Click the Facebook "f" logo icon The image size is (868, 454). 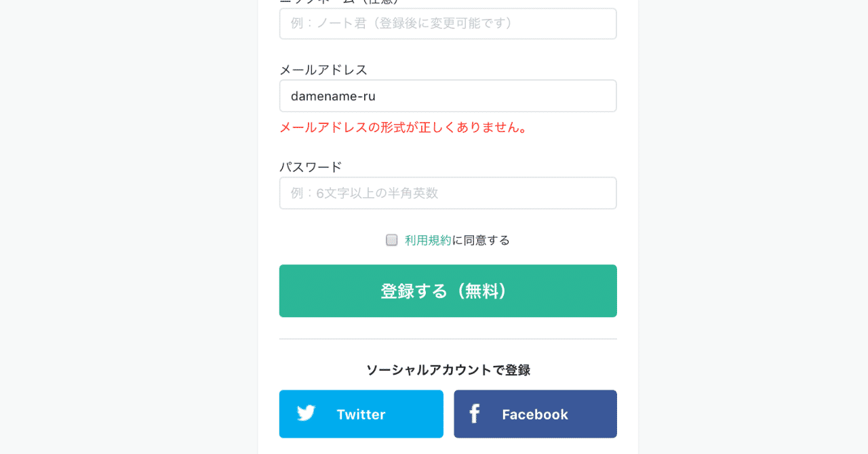pyautogui.click(x=475, y=414)
